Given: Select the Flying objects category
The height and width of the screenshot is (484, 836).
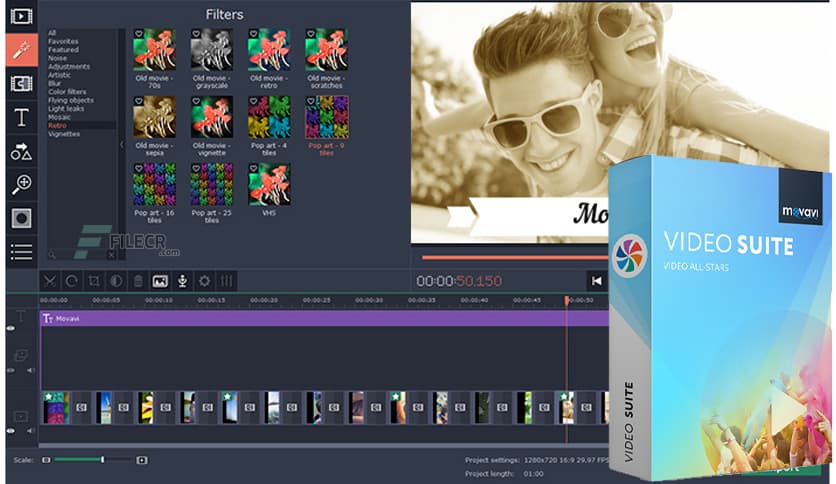Looking at the screenshot, I should [x=70, y=100].
